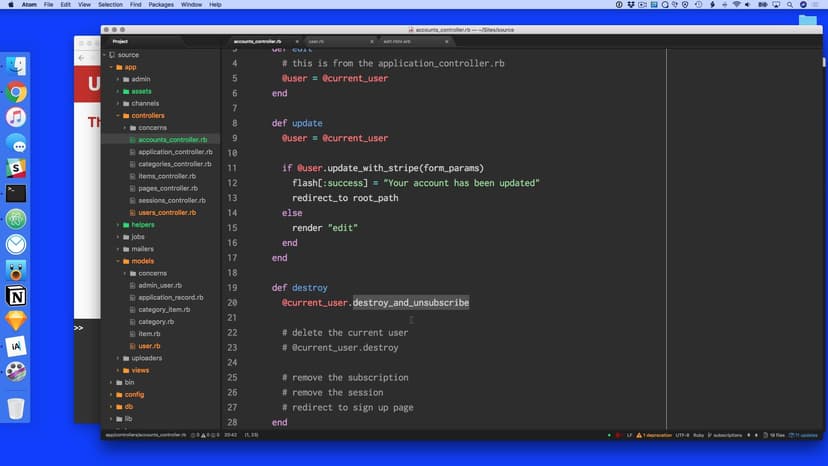Open the Notion app in dock

click(16, 296)
